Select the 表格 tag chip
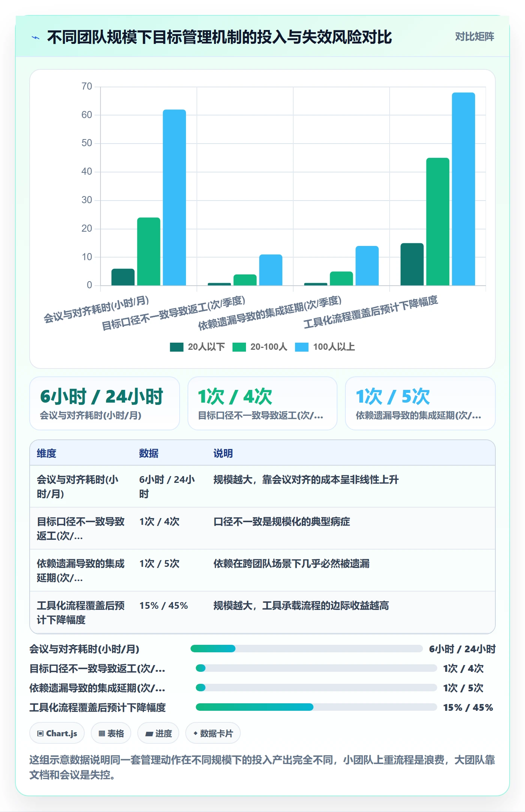The image size is (525, 812). [111, 733]
